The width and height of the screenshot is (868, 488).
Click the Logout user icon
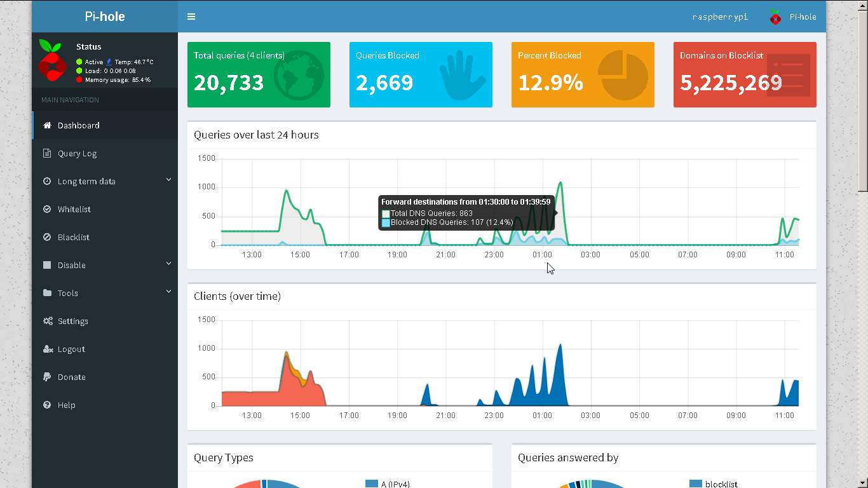pyautogui.click(x=48, y=349)
